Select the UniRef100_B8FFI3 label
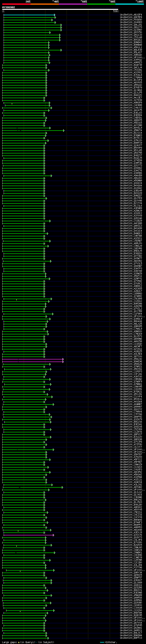The height and width of the screenshot is (644, 146). pos(131,638)
